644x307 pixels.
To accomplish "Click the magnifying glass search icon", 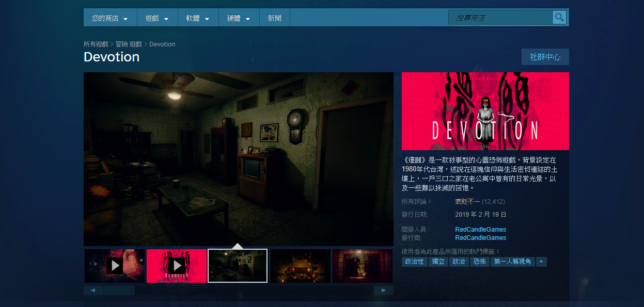I will pos(559,17).
